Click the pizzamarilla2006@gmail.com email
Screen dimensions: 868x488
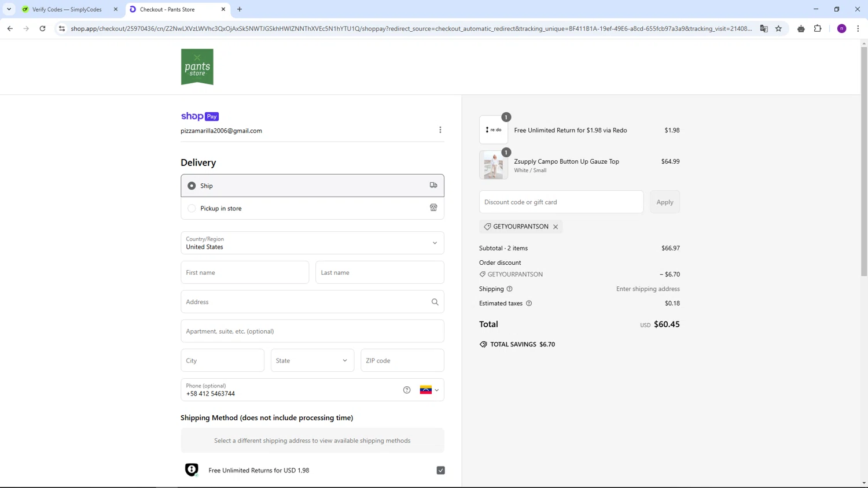coord(221,131)
